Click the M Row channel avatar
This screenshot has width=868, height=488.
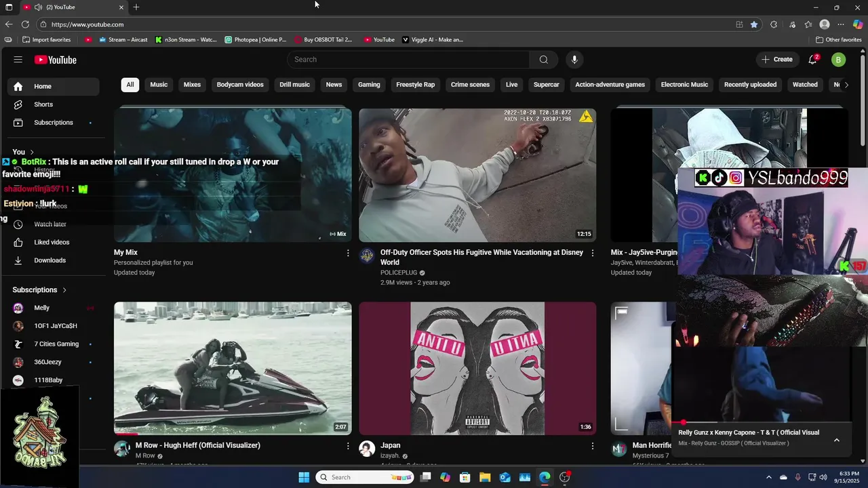tap(122, 449)
